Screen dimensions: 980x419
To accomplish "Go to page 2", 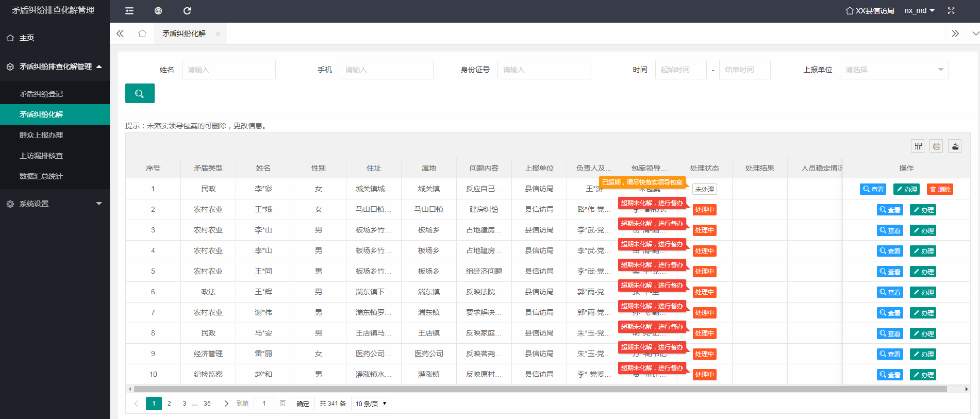I will click(x=169, y=404).
